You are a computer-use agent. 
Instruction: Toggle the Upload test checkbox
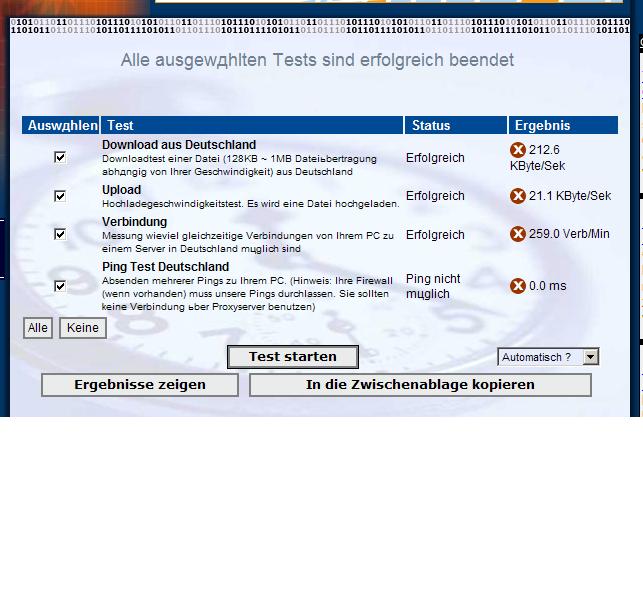[60, 196]
